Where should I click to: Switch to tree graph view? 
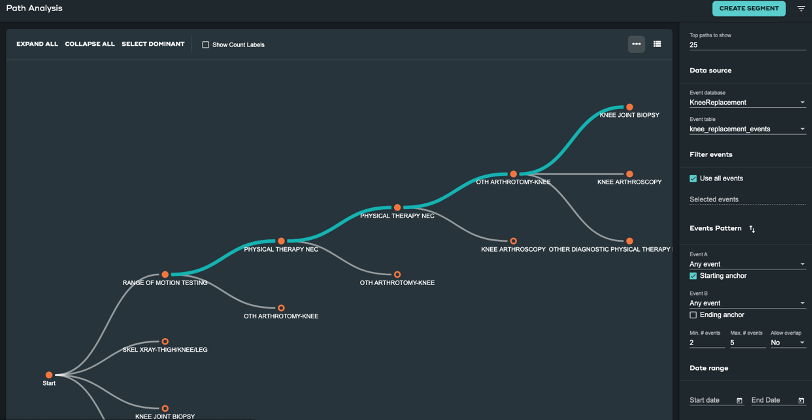coord(636,44)
